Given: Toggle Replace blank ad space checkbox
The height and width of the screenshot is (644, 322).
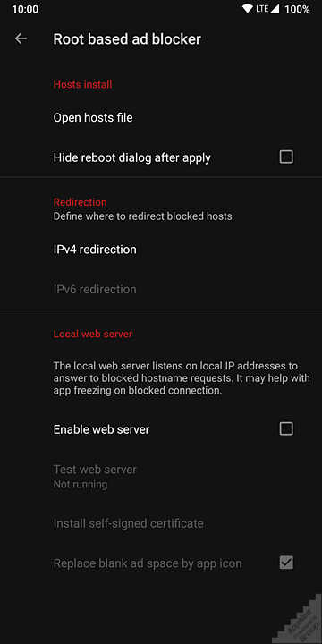Looking at the screenshot, I should click(x=286, y=563).
